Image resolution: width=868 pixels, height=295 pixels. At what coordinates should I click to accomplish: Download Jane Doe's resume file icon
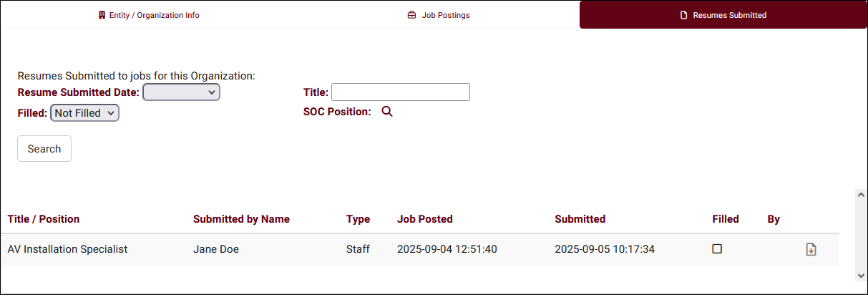(x=811, y=249)
